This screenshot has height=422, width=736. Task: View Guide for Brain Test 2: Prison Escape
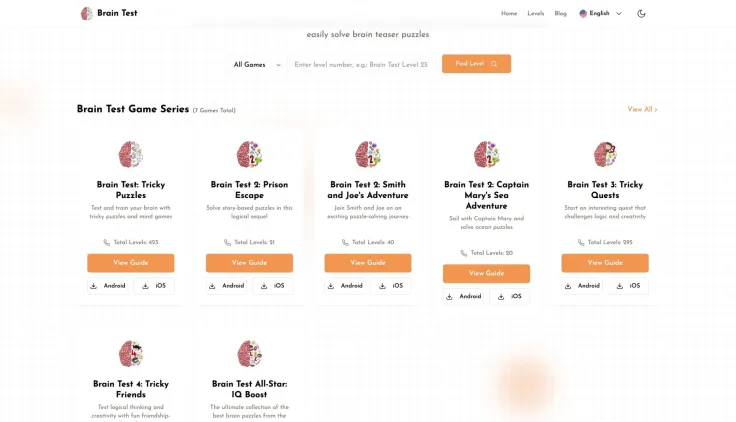click(x=249, y=263)
